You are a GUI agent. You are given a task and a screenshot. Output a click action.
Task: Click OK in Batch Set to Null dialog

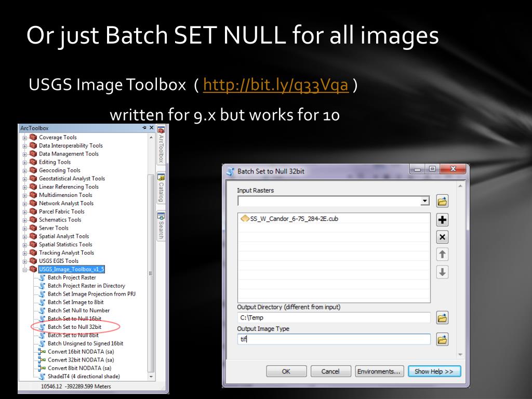coord(286,371)
